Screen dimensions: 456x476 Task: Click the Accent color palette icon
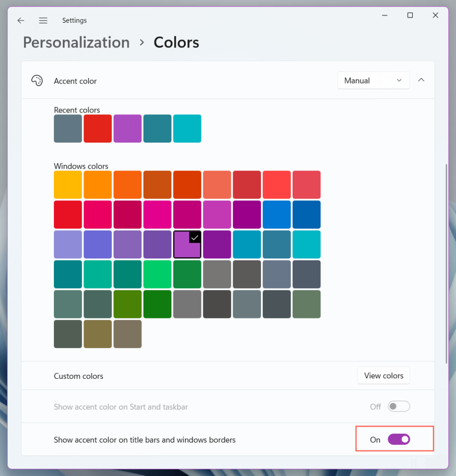tap(37, 80)
